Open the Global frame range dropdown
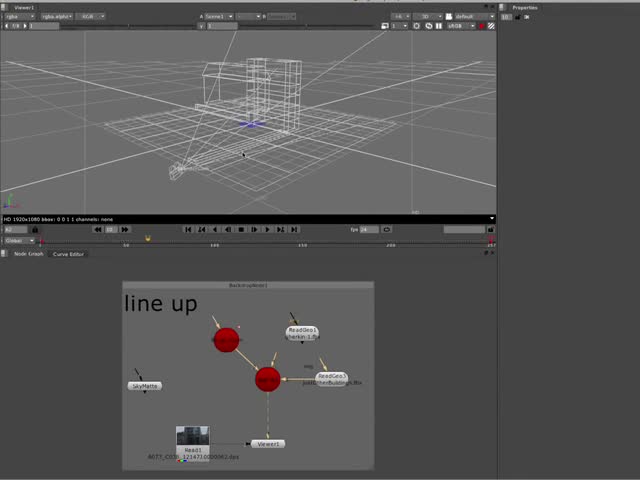 (20, 241)
